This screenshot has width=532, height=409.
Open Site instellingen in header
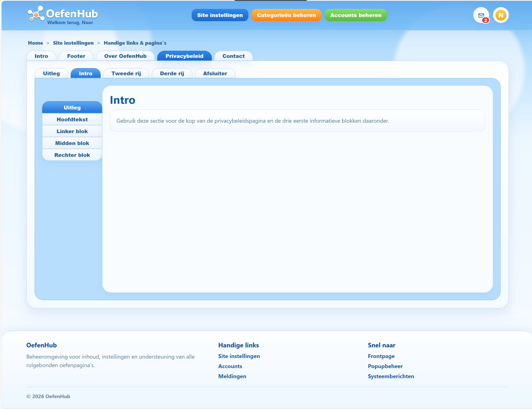click(x=220, y=15)
